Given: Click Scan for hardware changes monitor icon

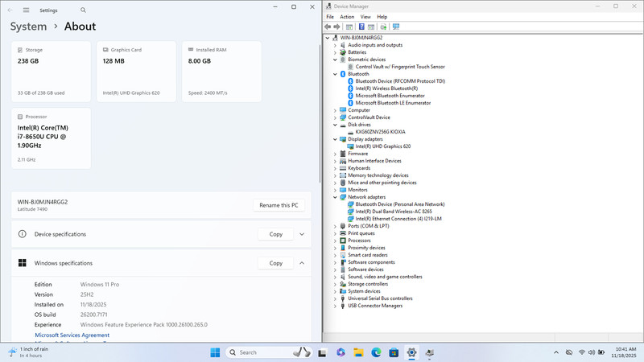Looking at the screenshot, I should tap(396, 27).
